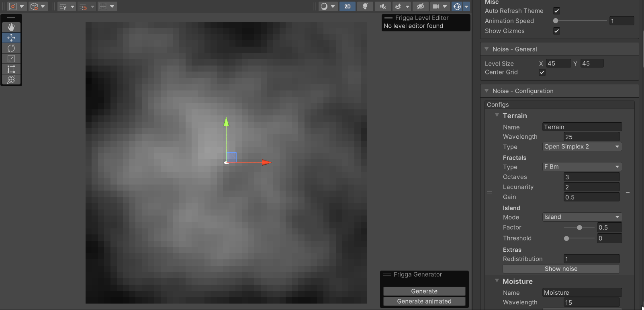644x310 pixels.
Task: Toggle scene lighting icon in toolbar
Action: 365,6
